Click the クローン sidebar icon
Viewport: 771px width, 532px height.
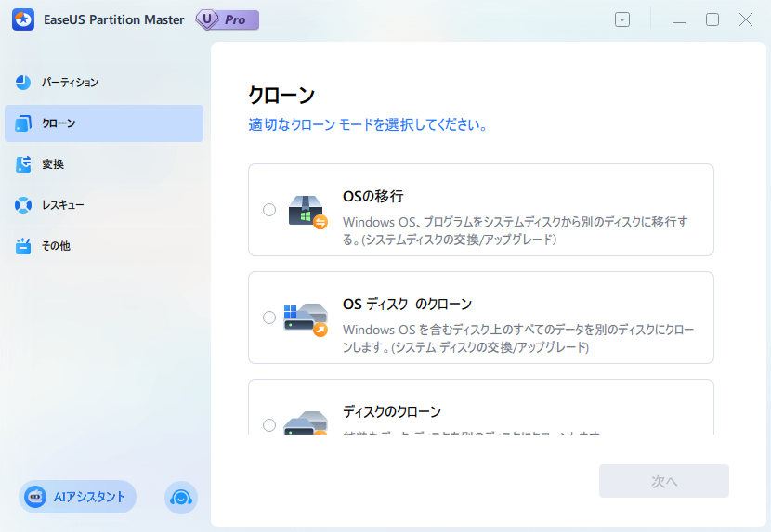(22, 123)
